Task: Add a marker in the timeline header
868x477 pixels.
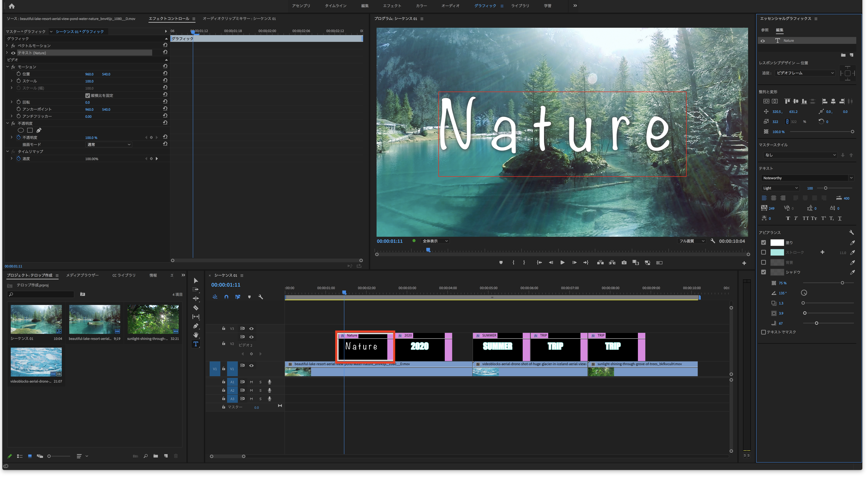Action: click(249, 297)
